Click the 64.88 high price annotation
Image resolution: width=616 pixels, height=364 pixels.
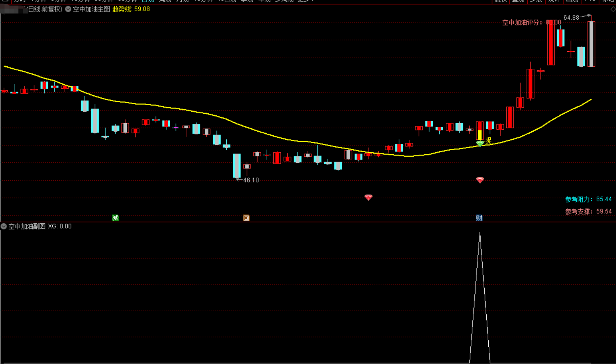(x=571, y=18)
